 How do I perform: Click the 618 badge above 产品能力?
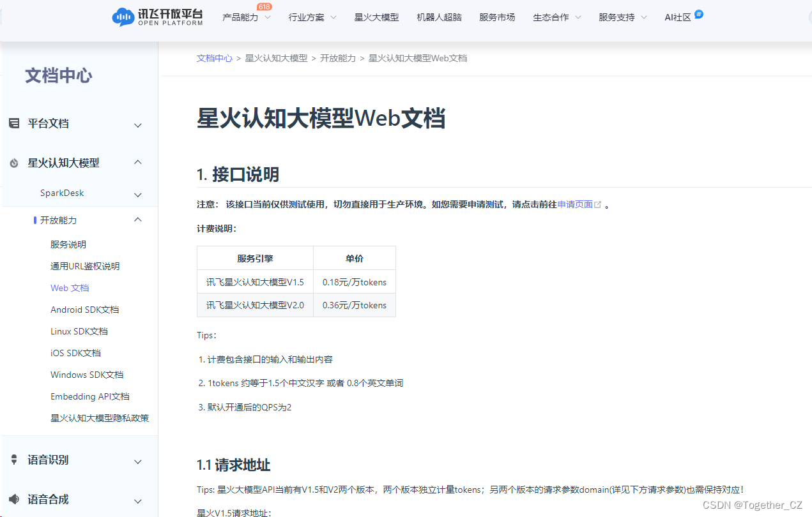pos(264,6)
